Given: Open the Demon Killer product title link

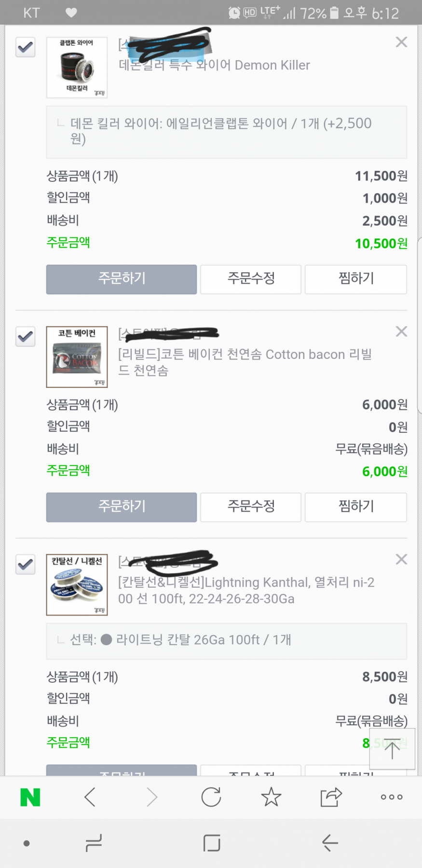Looking at the screenshot, I should pyautogui.click(x=214, y=65).
